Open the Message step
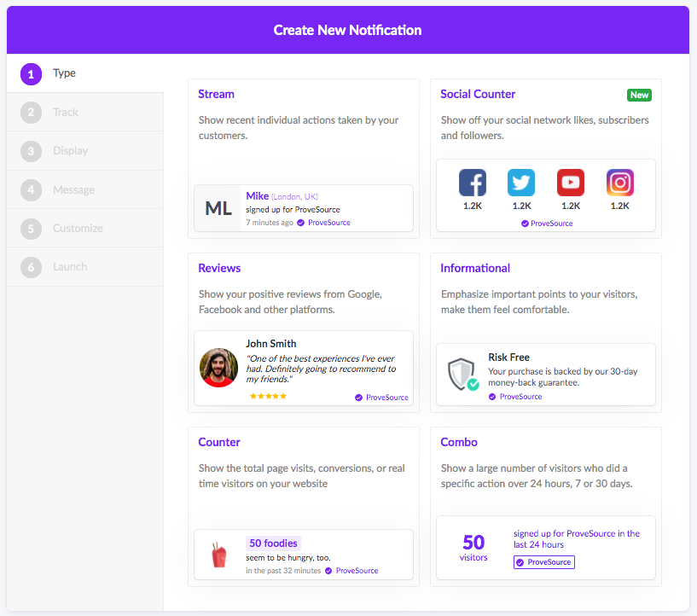This screenshot has height=616, width=697. click(x=85, y=189)
